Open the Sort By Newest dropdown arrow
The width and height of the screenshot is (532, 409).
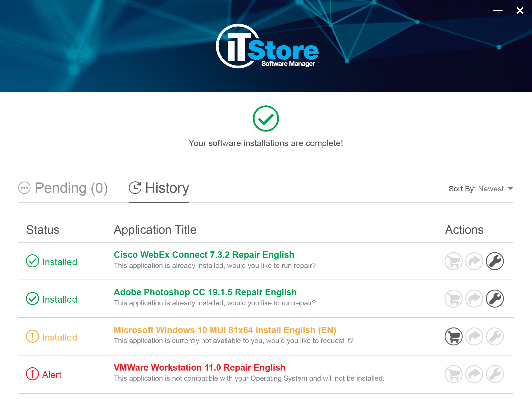coord(511,189)
